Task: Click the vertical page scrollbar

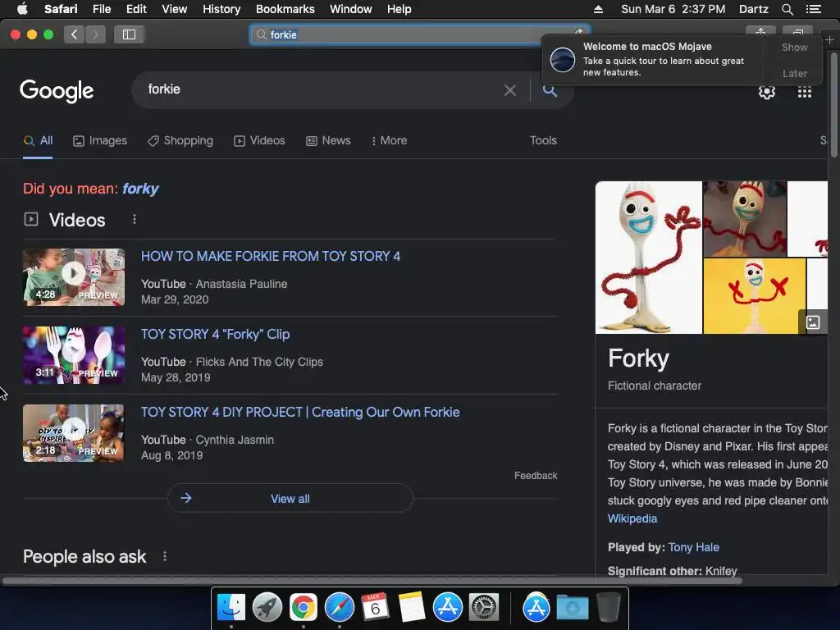Action: (833, 106)
